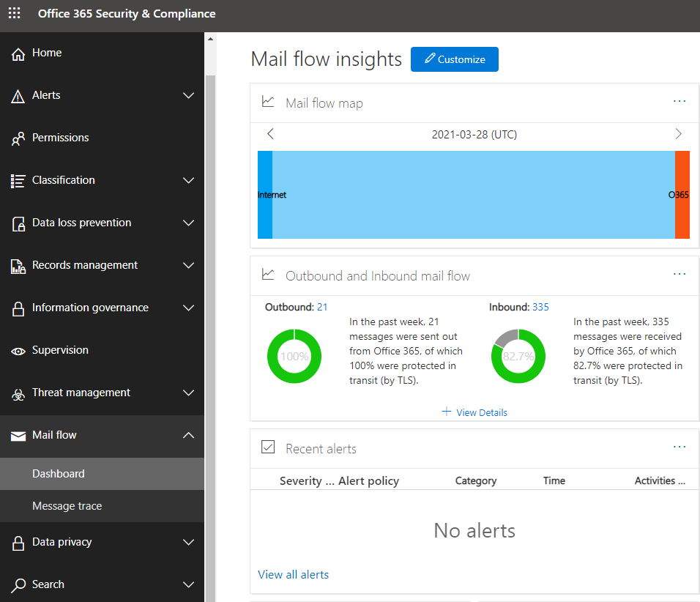Select Message trace under Mail flow
The image size is (700, 602).
click(102, 506)
